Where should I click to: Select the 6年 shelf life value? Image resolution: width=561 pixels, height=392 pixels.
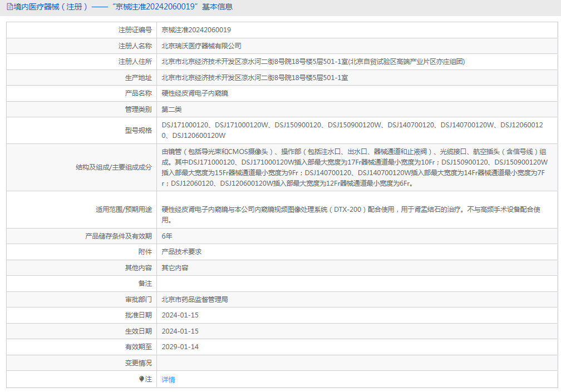tap(167, 236)
